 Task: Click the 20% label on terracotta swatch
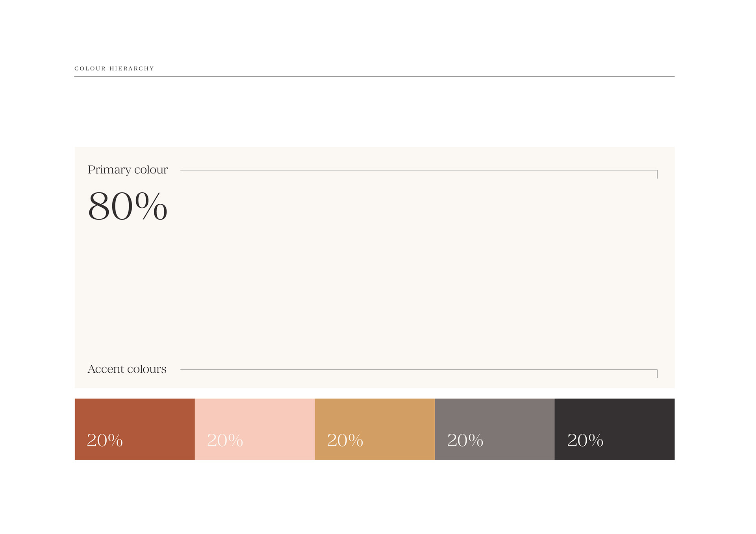click(x=105, y=440)
